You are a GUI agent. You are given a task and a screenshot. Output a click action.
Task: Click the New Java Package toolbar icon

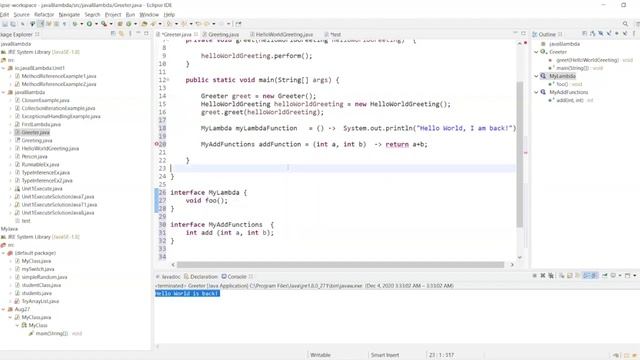click(120, 24)
